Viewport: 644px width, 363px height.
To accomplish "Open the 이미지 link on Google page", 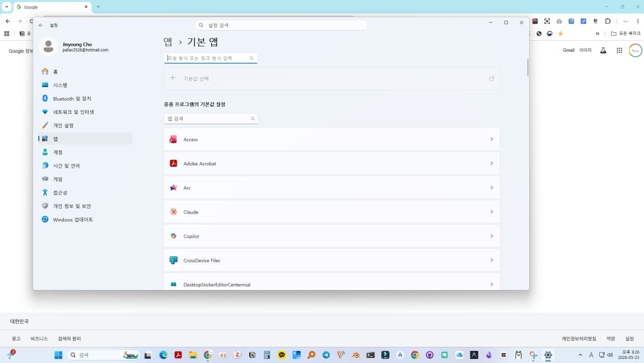I will [585, 50].
